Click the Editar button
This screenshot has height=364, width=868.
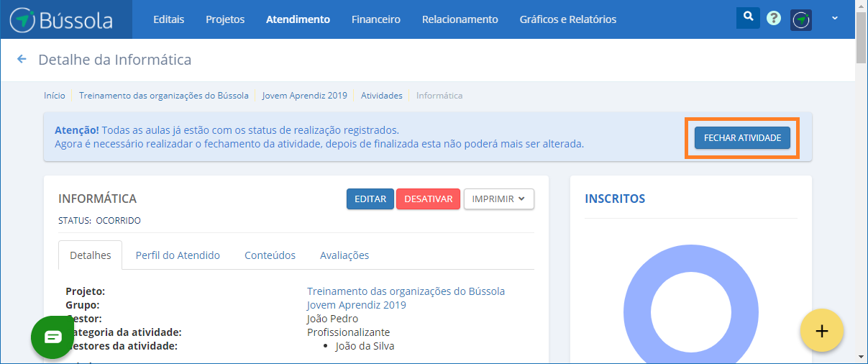coord(370,199)
